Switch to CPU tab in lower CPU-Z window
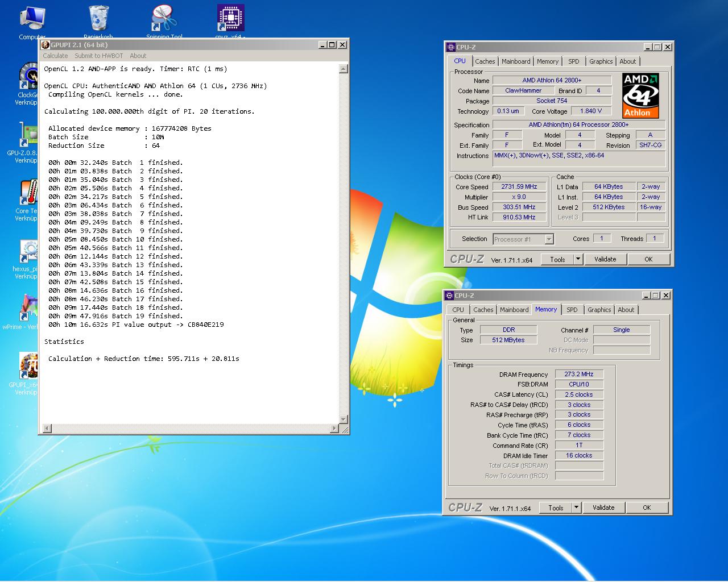728x582 pixels. pyautogui.click(x=458, y=310)
